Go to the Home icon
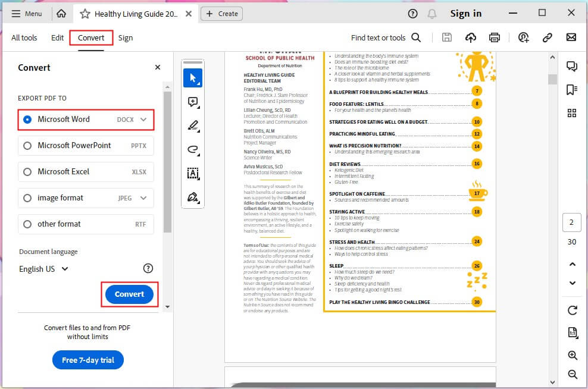The height and width of the screenshot is (389, 588). 61,14
